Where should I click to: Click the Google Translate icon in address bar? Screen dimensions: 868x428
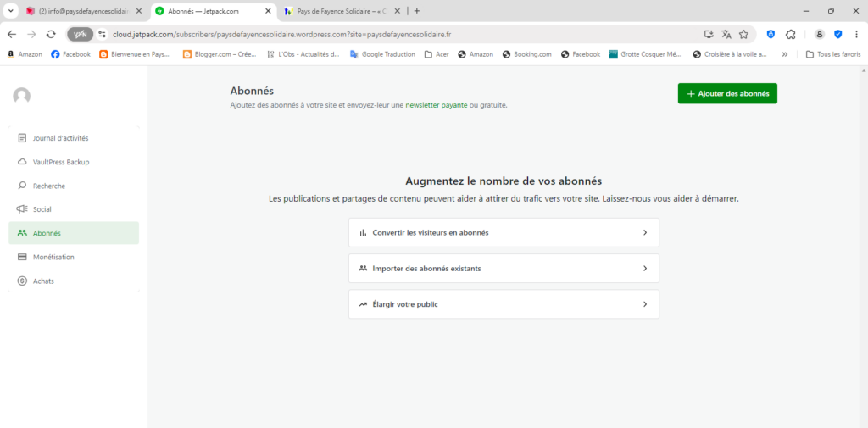pos(726,34)
